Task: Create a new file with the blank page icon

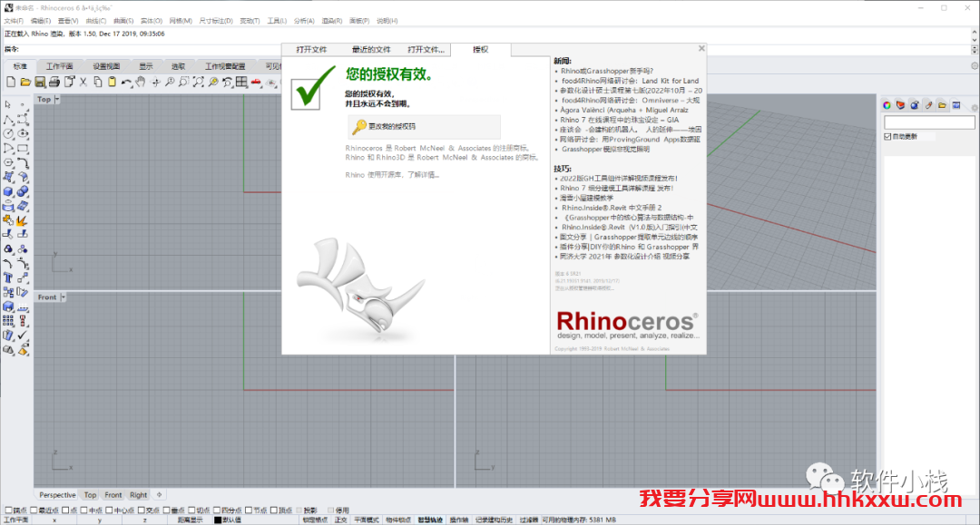Action: coord(11,82)
